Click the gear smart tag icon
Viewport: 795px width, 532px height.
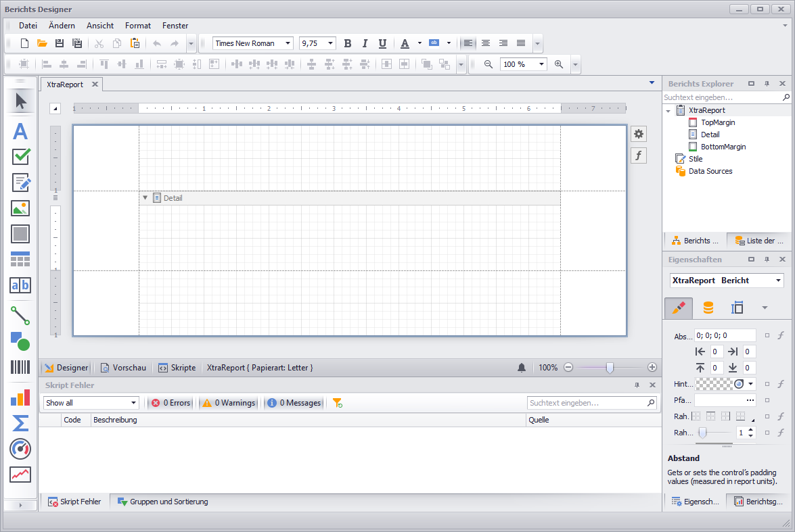point(639,134)
